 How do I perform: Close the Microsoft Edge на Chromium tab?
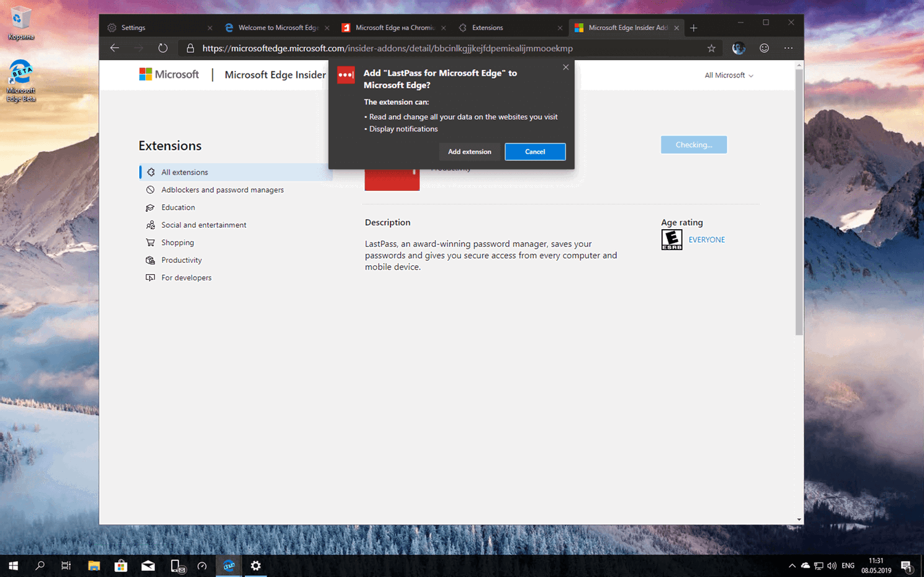[x=444, y=28]
